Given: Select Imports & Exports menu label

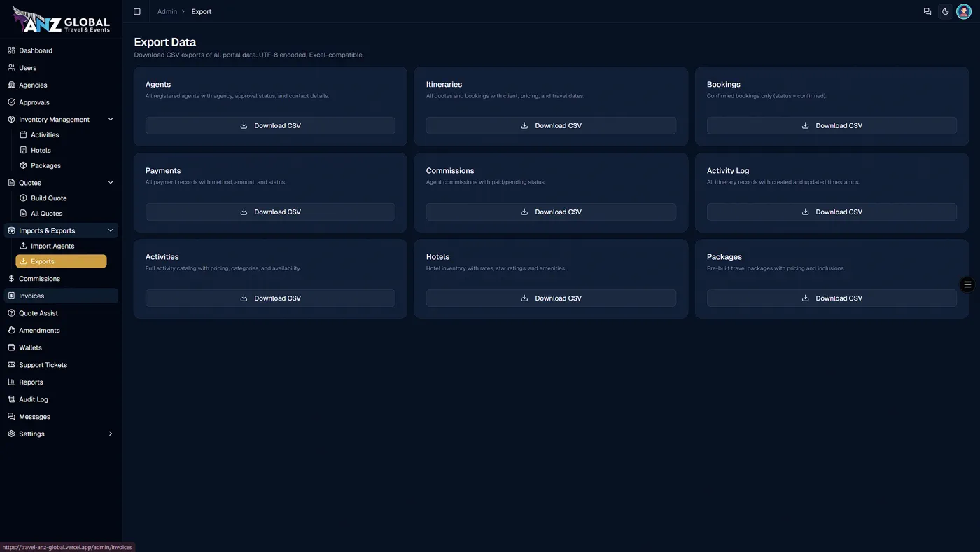Looking at the screenshot, I should pyautogui.click(x=47, y=230).
